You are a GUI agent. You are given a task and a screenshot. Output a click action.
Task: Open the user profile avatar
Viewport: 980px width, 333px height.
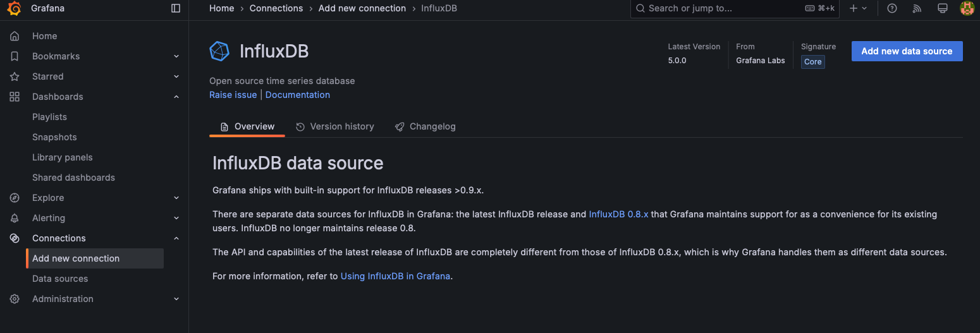point(967,8)
